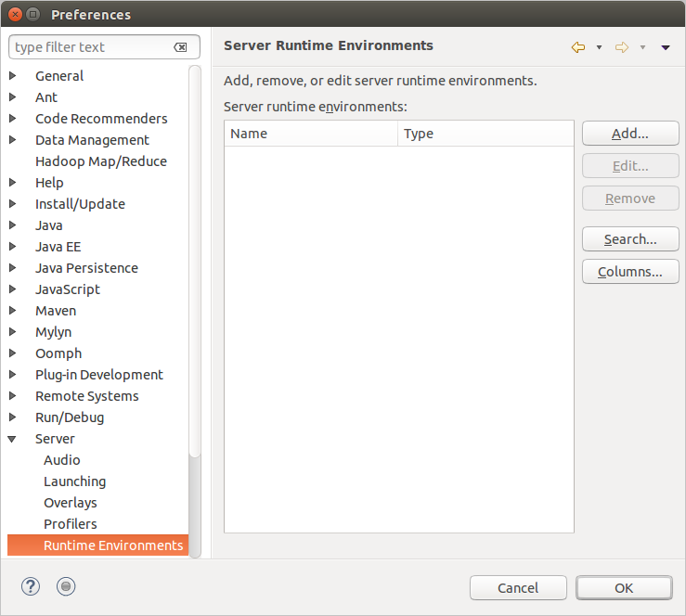This screenshot has height=616, width=686.
Task: Sort by the Name column header
Action: point(311,134)
